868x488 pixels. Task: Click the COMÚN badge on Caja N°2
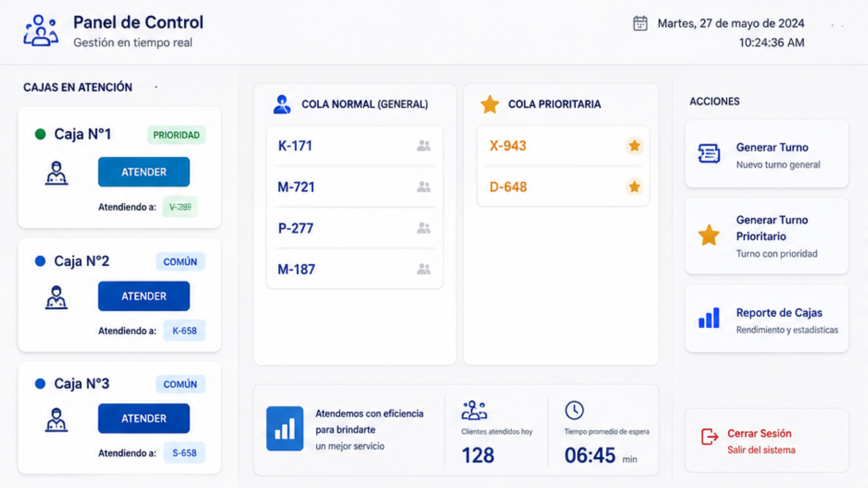click(x=180, y=262)
